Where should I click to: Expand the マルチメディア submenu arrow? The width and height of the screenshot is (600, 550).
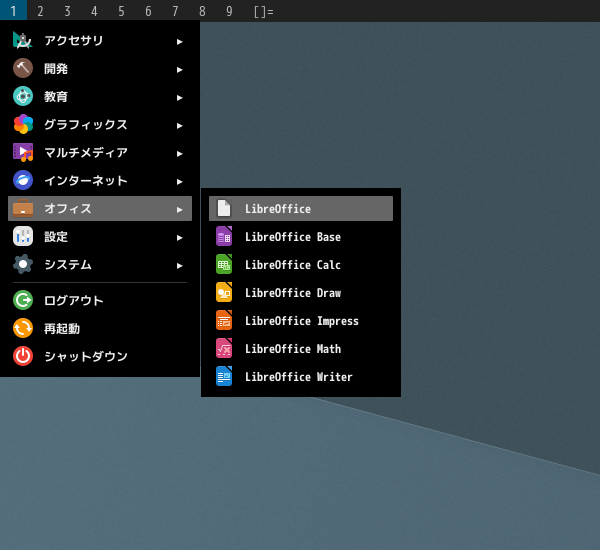179,153
